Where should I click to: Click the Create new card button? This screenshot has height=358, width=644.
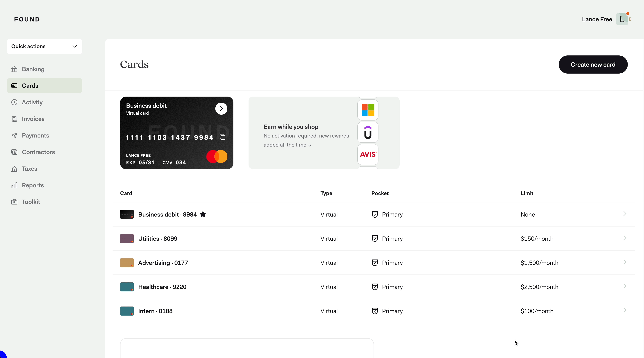click(x=593, y=65)
